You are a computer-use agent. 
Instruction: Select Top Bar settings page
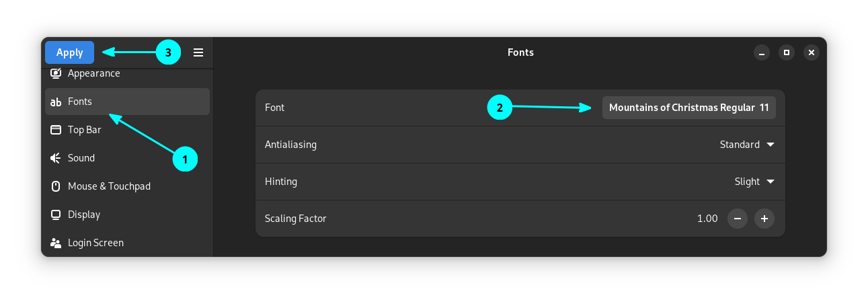[85, 130]
